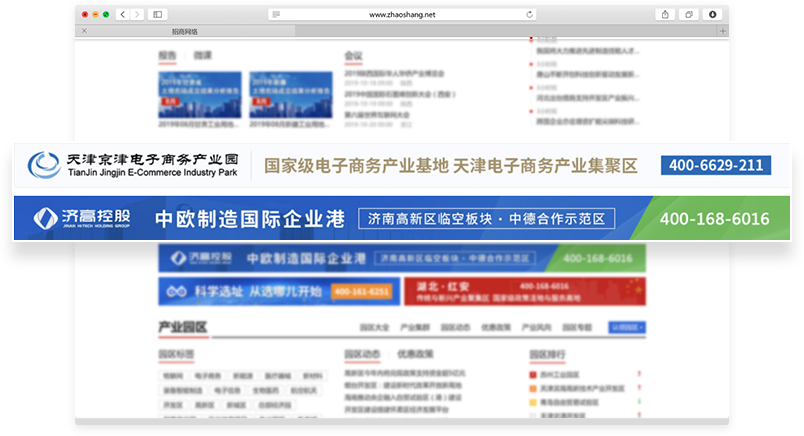Open the Share icon in Safari toolbar
This screenshot has width=804, height=436.
[665, 15]
